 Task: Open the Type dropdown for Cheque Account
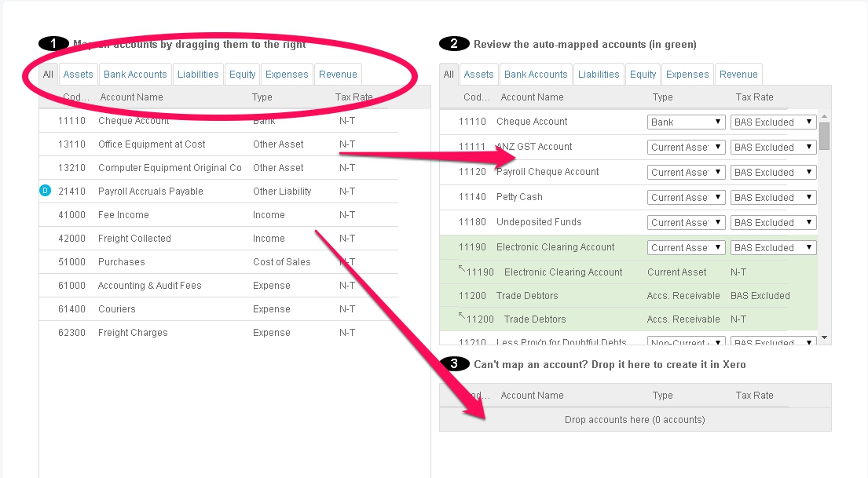[x=685, y=122]
